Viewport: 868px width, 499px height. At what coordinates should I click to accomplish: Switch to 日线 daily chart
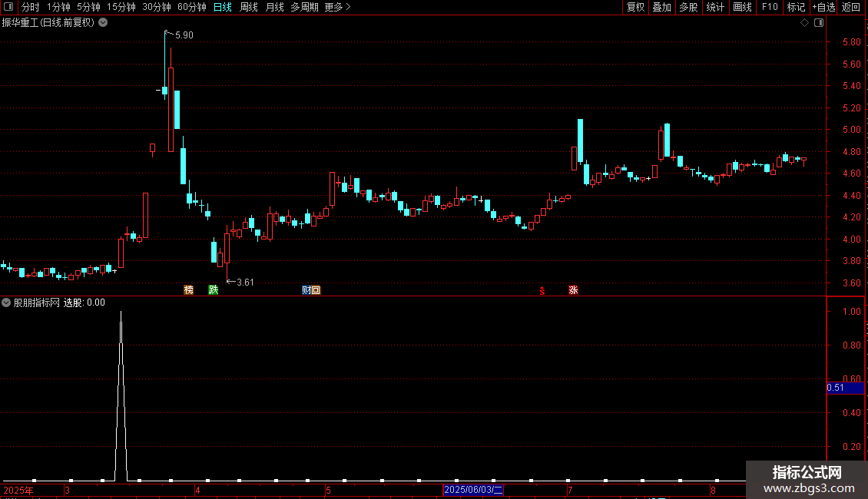pyautogui.click(x=223, y=7)
